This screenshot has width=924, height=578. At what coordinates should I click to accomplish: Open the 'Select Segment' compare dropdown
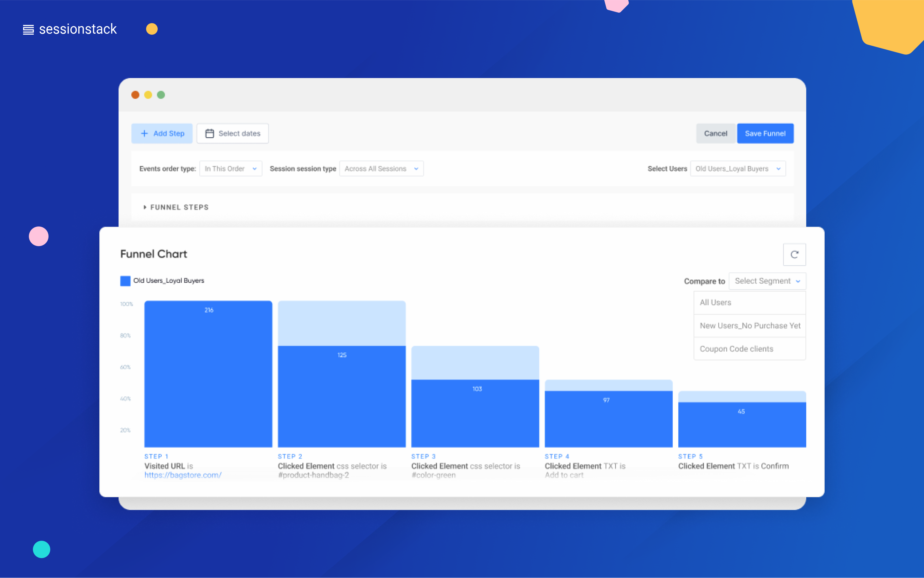click(767, 280)
